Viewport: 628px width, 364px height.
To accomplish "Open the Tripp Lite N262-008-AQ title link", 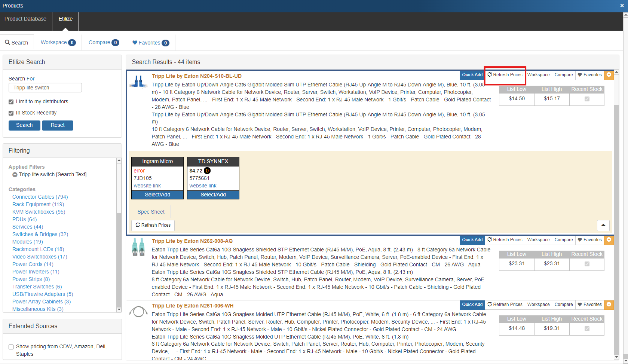I will [192, 241].
